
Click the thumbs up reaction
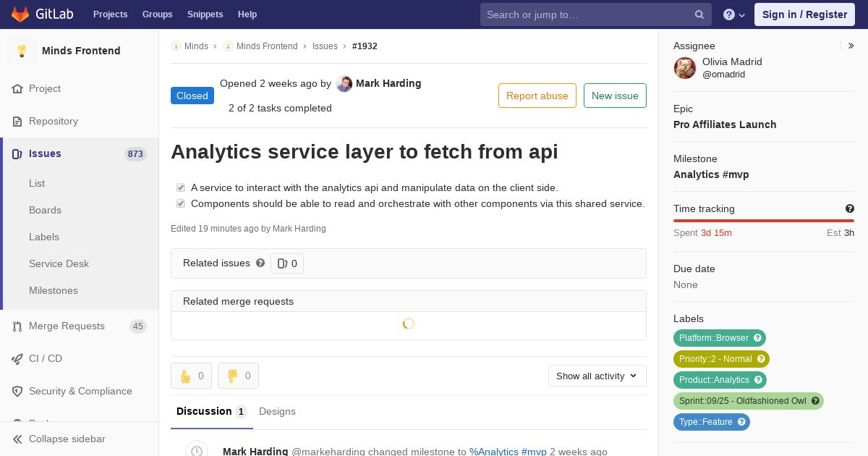(x=191, y=376)
